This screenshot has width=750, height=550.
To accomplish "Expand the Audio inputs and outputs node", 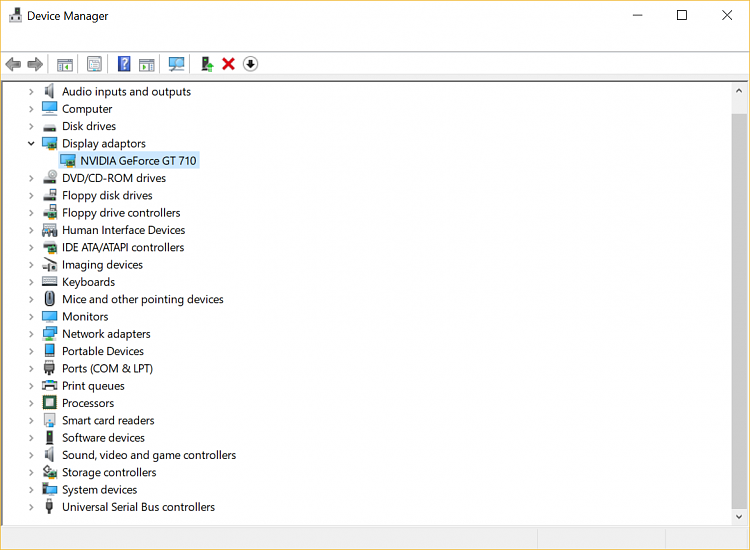I will coord(31,91).
